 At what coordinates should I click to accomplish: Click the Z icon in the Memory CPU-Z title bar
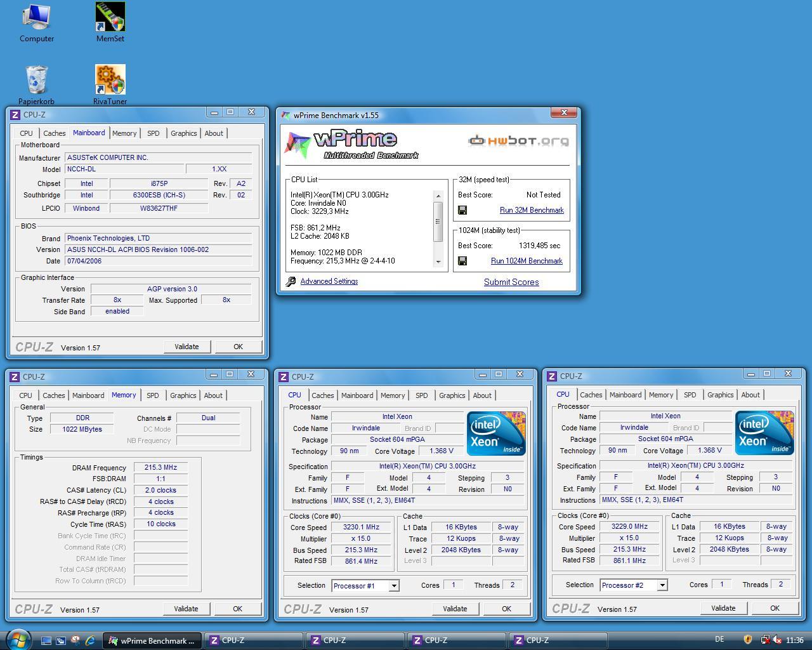15,377
